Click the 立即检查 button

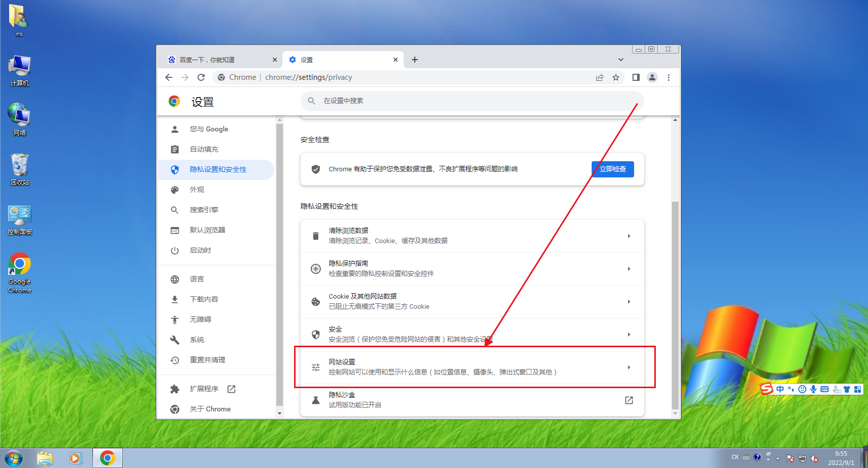pyautogui.click(x=612, y=169)
